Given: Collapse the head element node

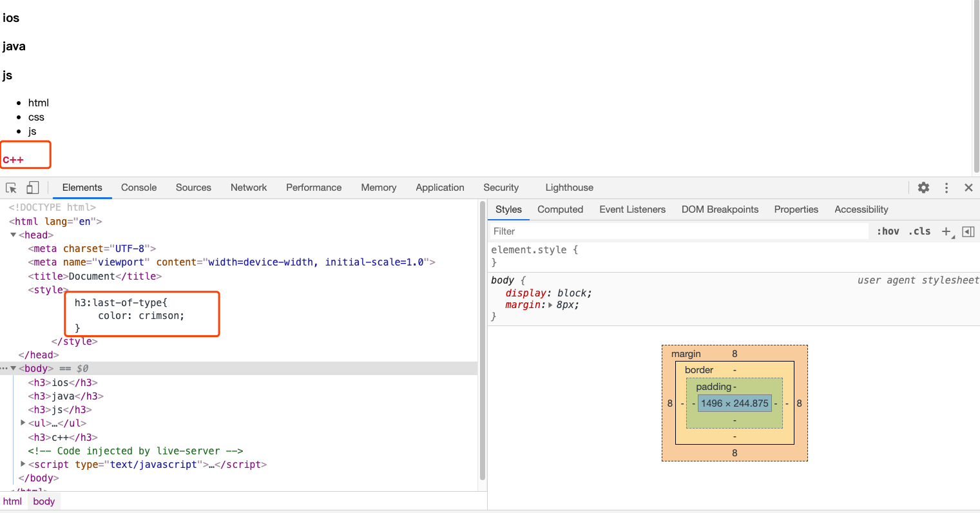Looking at the screenshot, I should pos(14,235).
